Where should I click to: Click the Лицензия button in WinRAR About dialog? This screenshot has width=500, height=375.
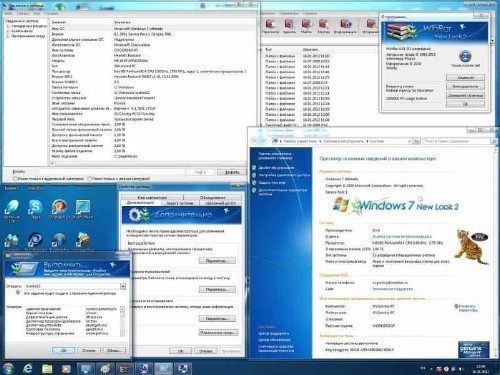465,77
